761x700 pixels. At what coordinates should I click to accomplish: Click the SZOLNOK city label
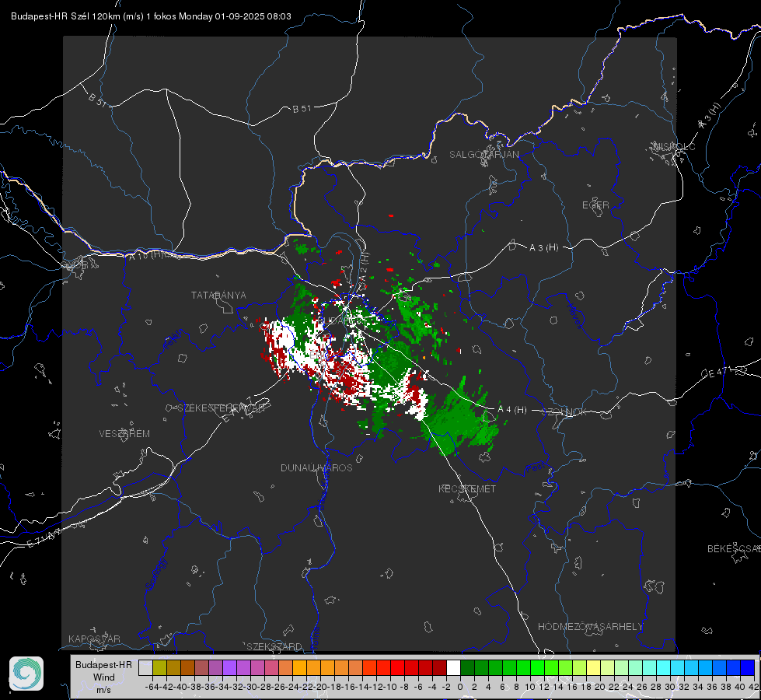point(565,412)
